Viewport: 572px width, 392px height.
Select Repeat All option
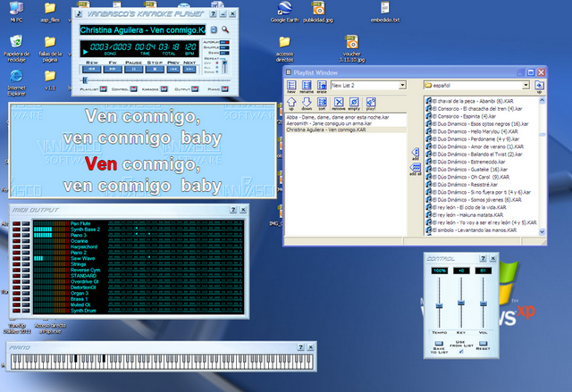pyautogui.click(x=217, y=67)
